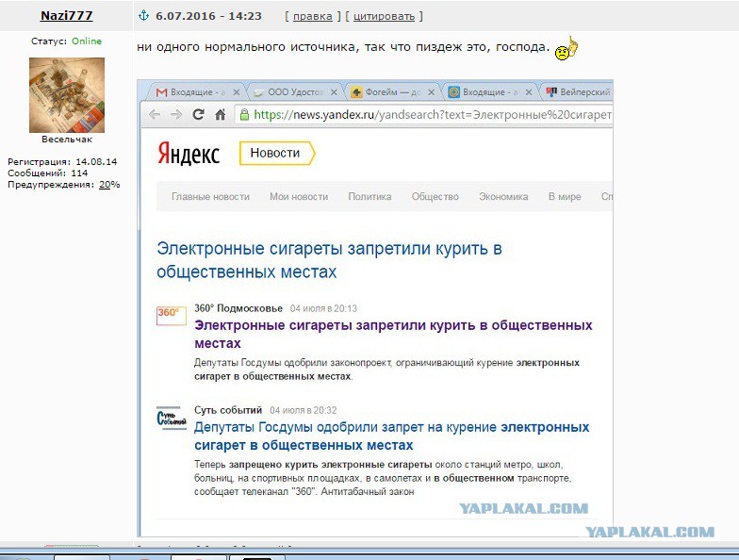This screenshot has width=739, height=560.
Task: Click the Новости button beside Яндекс
Action: 277,153
